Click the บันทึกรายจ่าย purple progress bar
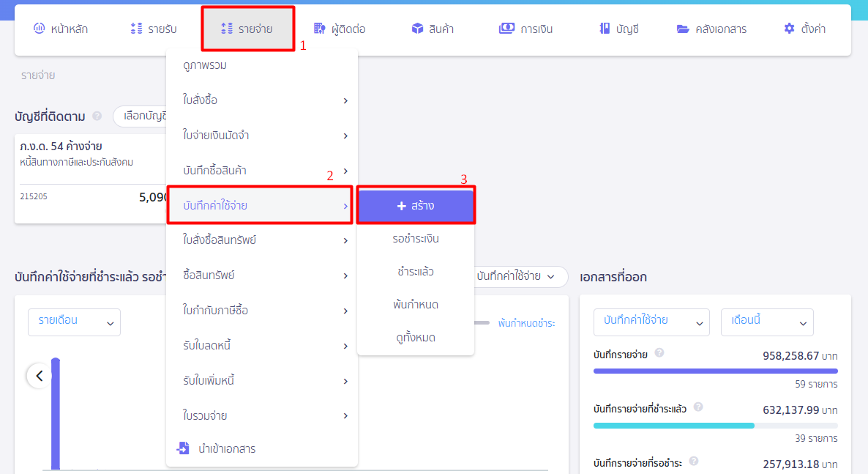The image size is (868, 474). tap(716, 371)
